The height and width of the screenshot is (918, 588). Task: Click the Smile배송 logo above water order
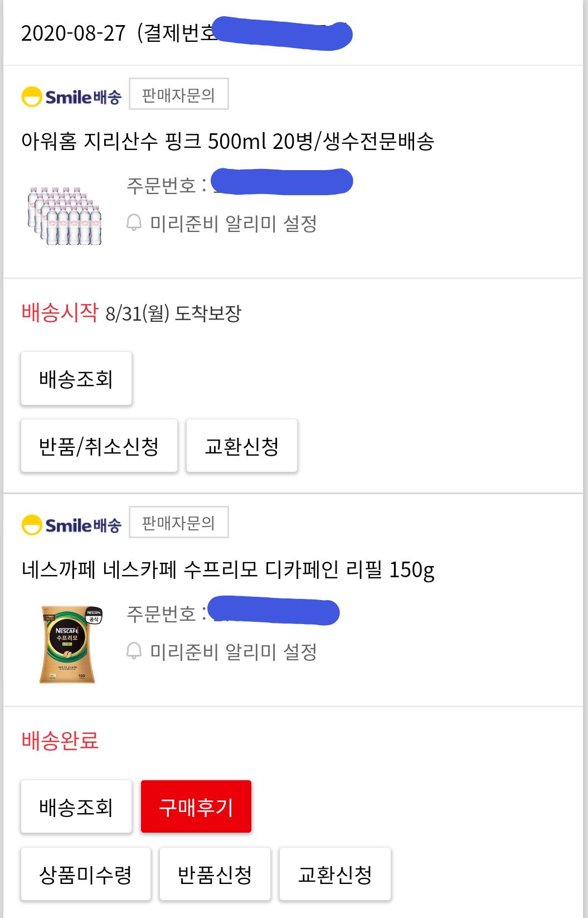(x=71, y=96)
